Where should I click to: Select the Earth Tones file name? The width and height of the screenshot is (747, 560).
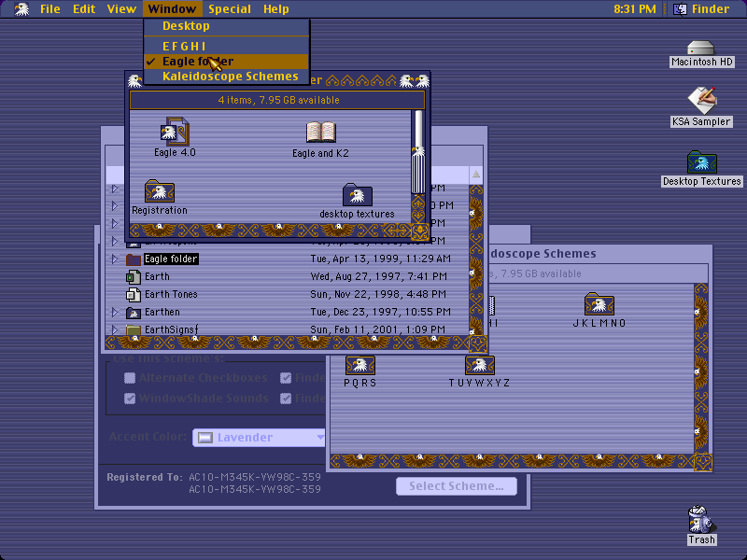point(171,294)
